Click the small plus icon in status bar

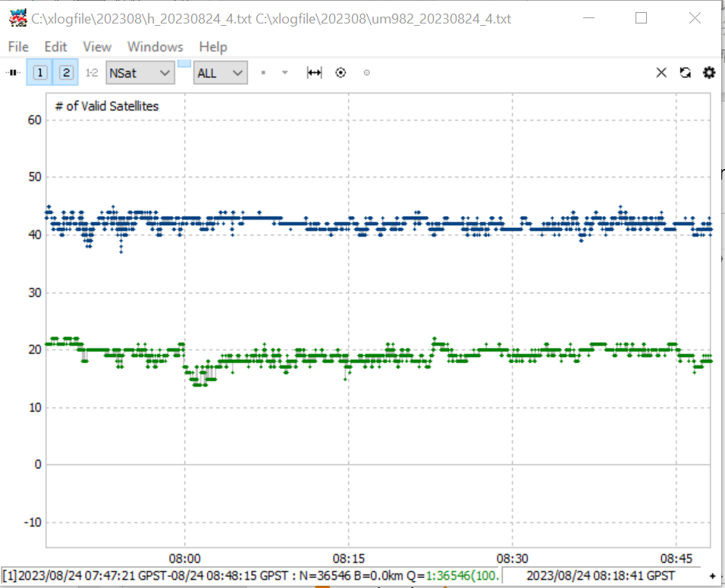click(713, 576)
